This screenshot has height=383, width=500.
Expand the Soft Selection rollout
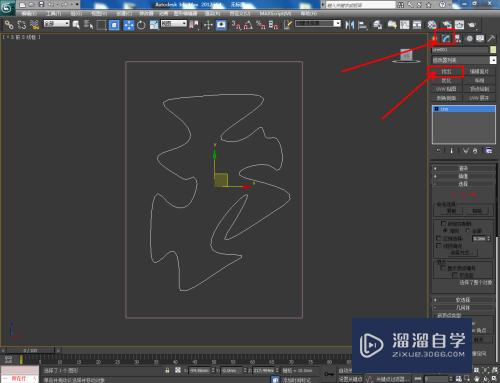click(x=463, y=300)
